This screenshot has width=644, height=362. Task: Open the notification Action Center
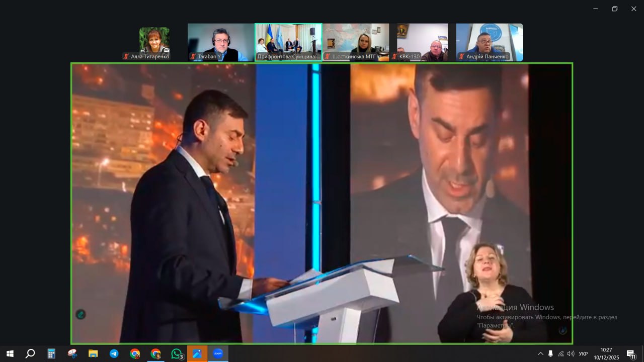pyautogui.click(x=631, y=353)
